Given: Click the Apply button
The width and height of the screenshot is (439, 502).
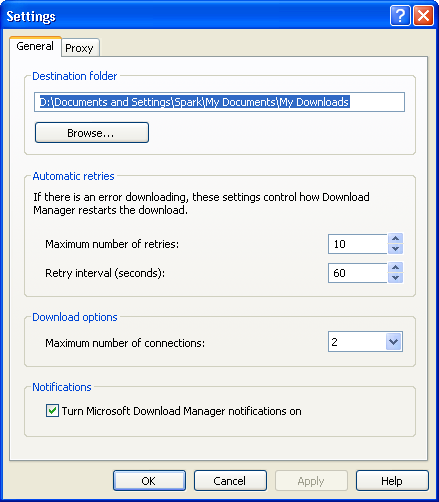Looking at the screenshot, I should [x=311, y=481].
